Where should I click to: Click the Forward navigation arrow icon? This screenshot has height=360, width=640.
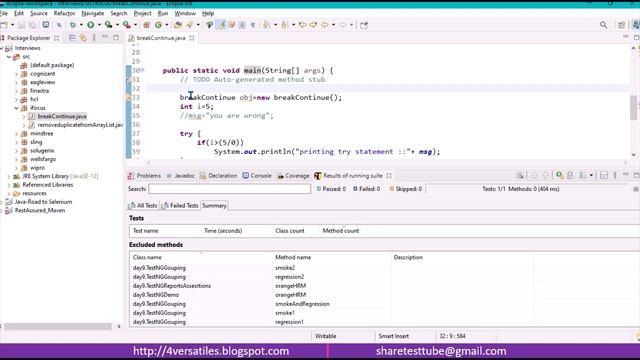342,25
